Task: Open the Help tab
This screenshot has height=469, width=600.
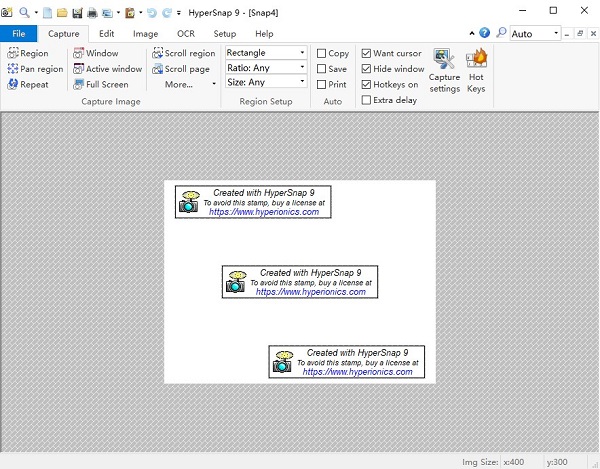Action: [264, 34]
